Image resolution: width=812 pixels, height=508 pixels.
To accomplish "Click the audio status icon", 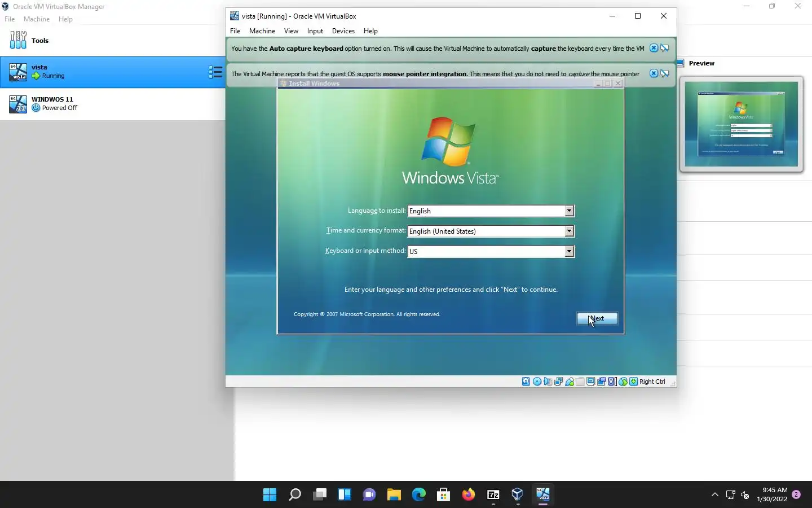I will (x=548, y=382).
